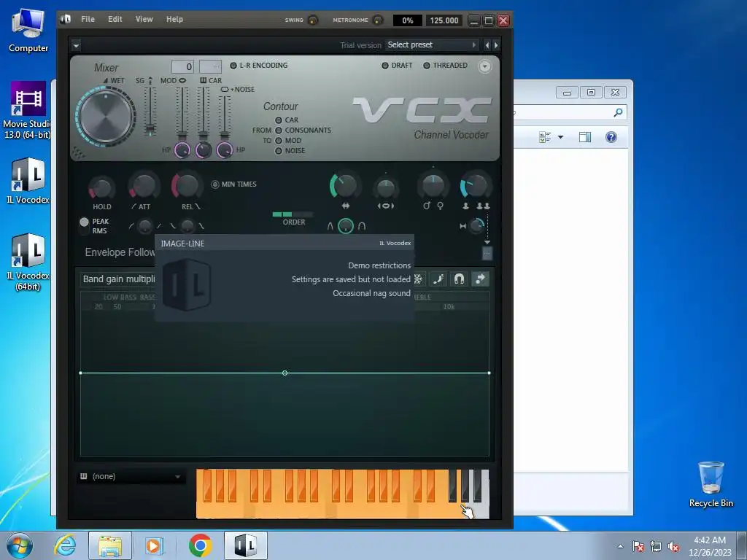Open the View menu
Screen dimensions: 747x560
[144, 19]
